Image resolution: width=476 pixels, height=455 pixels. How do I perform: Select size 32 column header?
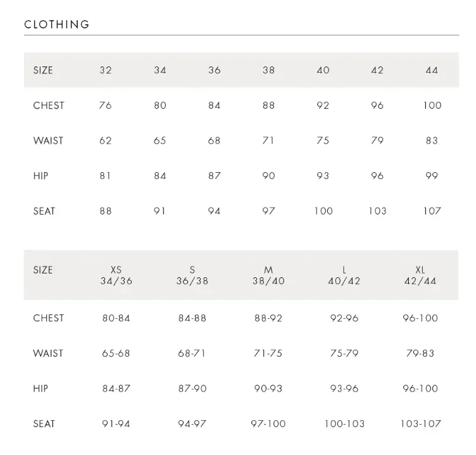(x=106, y=70)
